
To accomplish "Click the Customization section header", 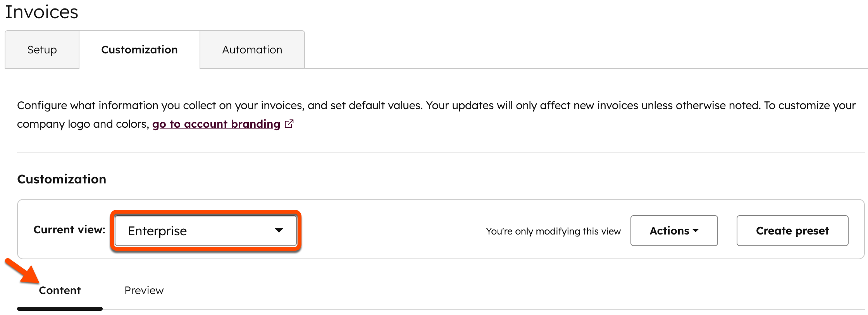I will (62, 179).
